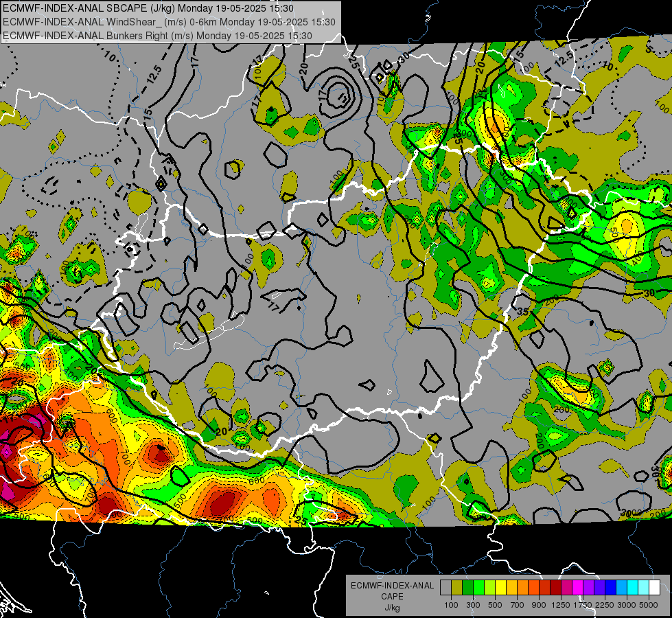The image size is (672, 618).
Task: Select the dark red 1000–1250 legend swatch
Action: [x=555, y=587]
